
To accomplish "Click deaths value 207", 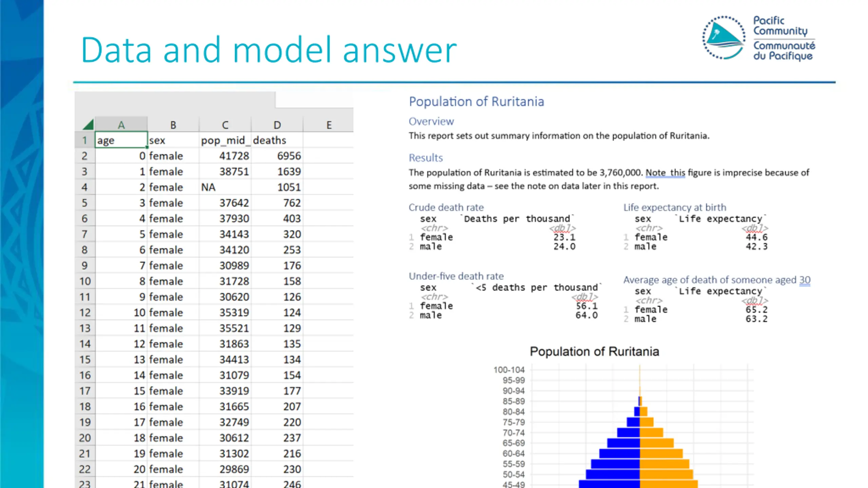I will (292, 406).
